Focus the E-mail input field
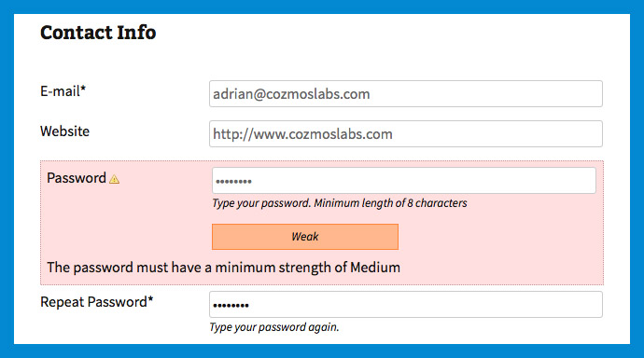 pyautogui.click(x=406, y=94)
